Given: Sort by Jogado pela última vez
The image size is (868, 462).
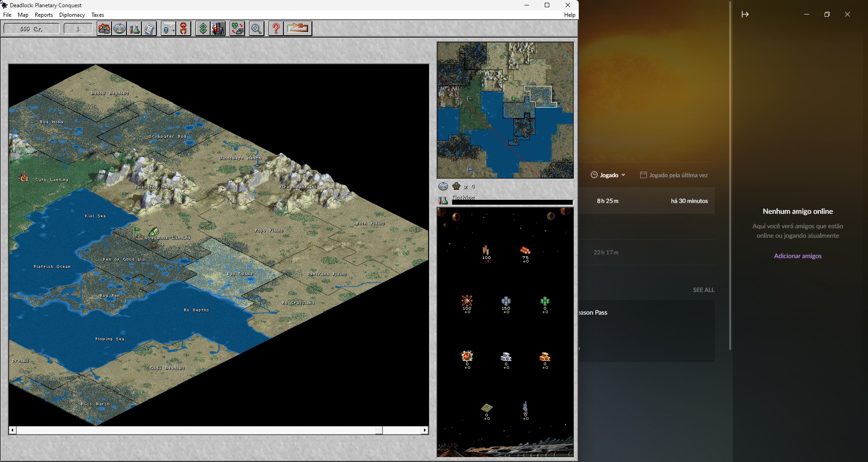Looking at the screenshot, I should [x=674, y=175].
